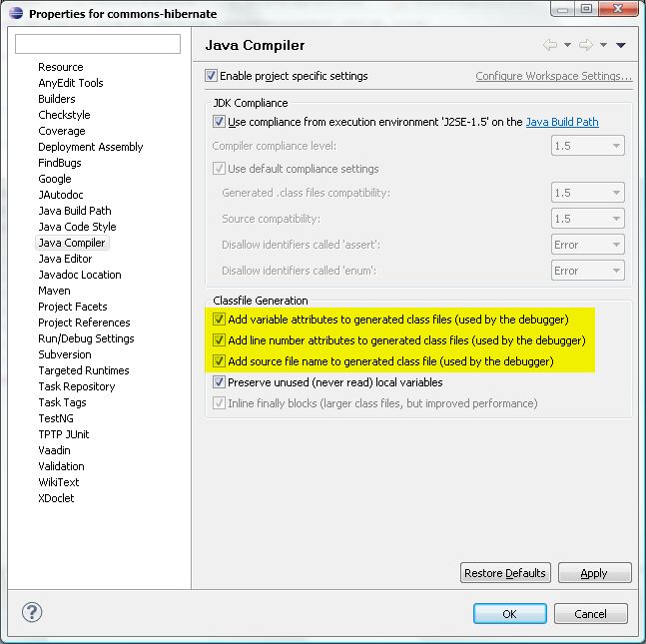This screenshot has height=644, width=646.
Task: Click the Eclipse icon in title bar
Action: tap(16, 13)
